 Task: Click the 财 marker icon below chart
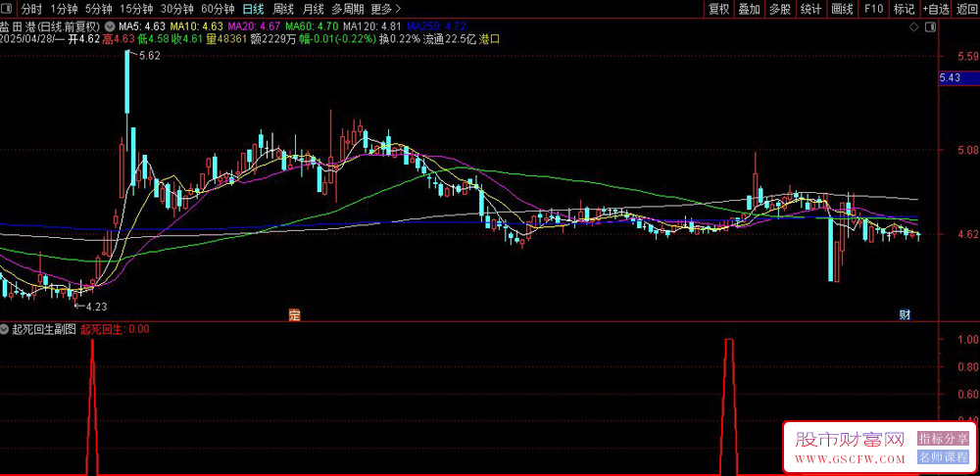click(905, 314)
